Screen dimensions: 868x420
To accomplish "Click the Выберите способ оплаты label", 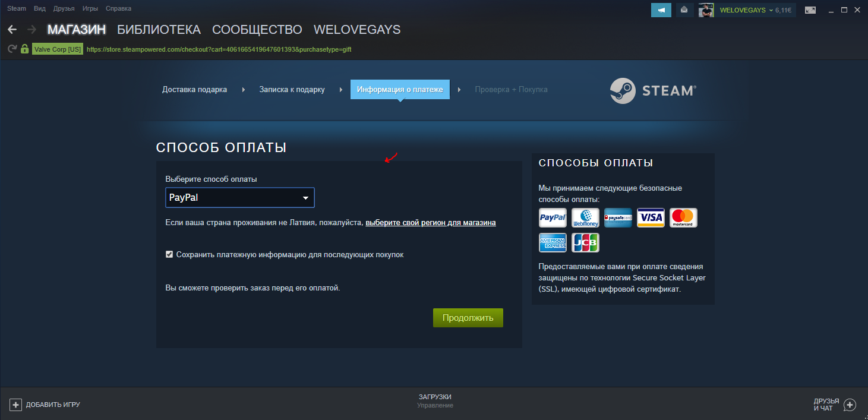I will coord(211,179).
